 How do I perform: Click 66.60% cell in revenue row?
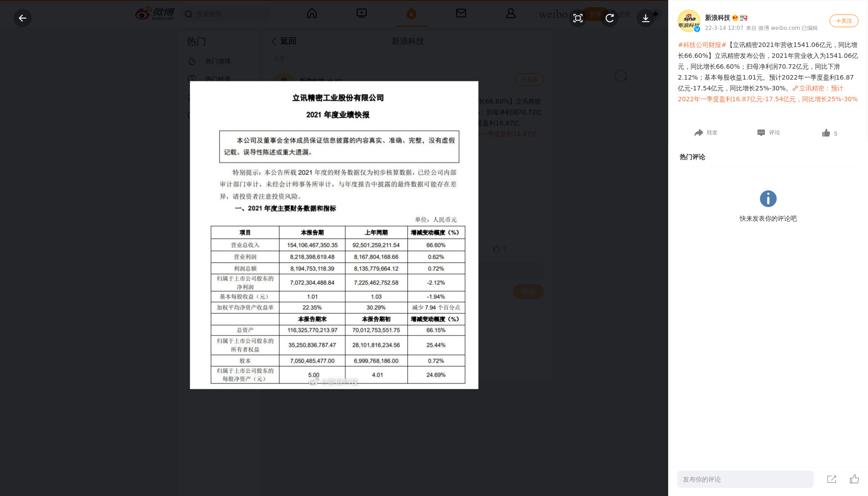(x=436, y=245)
